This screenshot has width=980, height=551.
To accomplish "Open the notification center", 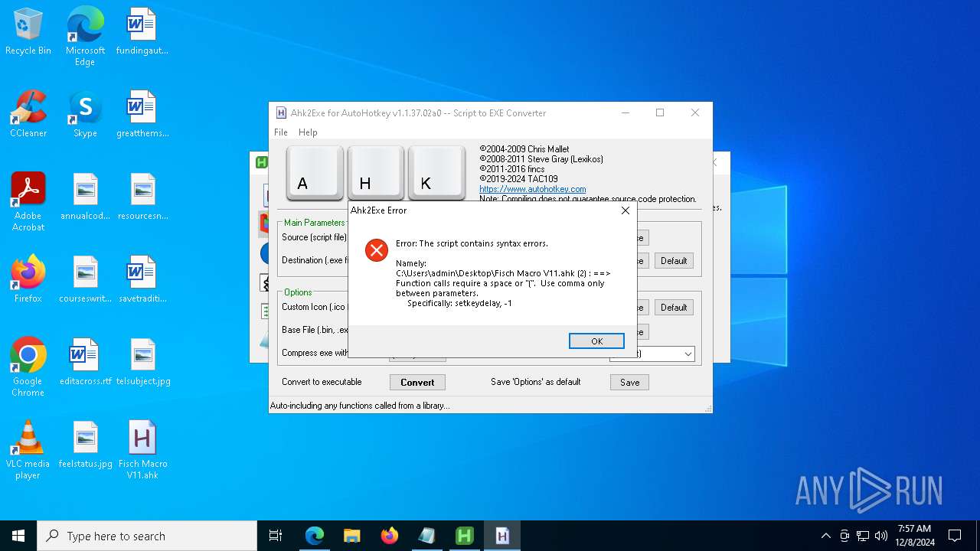I will (955, 536).
